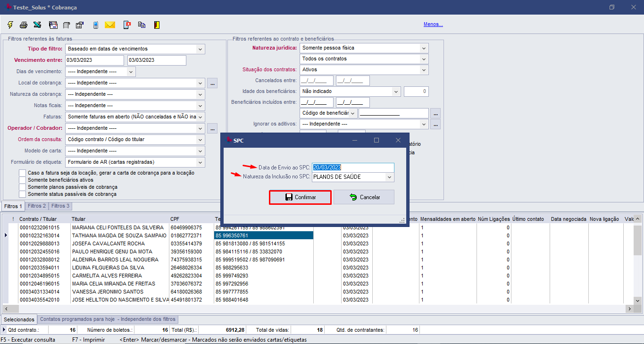
Task: Open Ordem da consulta dropdown
Action: [x=201, y=140]
